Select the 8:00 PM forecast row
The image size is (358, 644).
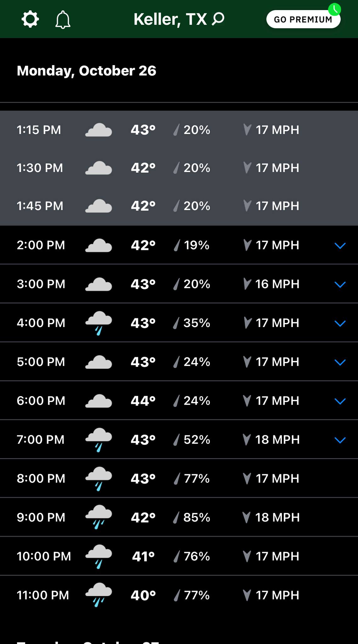179,478
